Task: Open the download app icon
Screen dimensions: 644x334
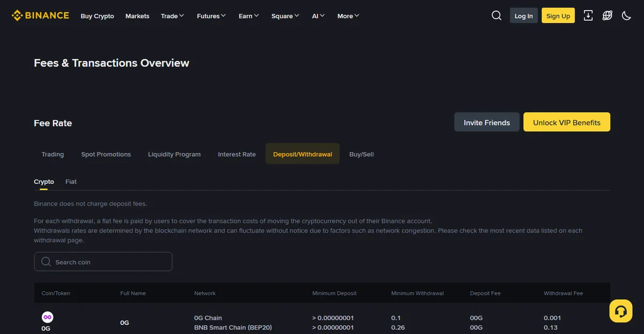Action: [588, 16]
